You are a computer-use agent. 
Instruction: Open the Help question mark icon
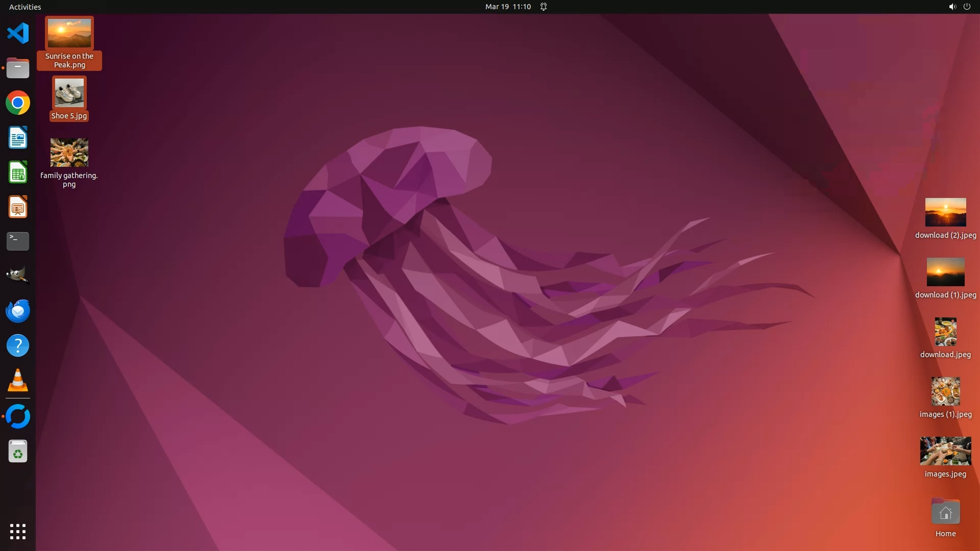[x=18, y=345]
